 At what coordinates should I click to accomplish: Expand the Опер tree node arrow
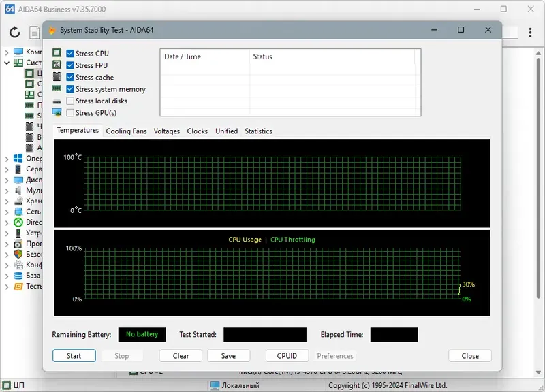coord(7,159)
